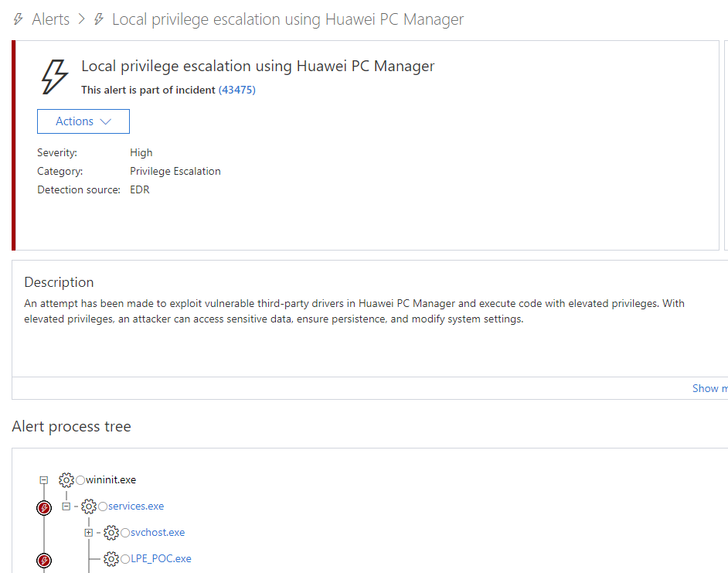Click the gear icon beside services.exe
This screenshot has height=573, width=728.
[88, 506]
